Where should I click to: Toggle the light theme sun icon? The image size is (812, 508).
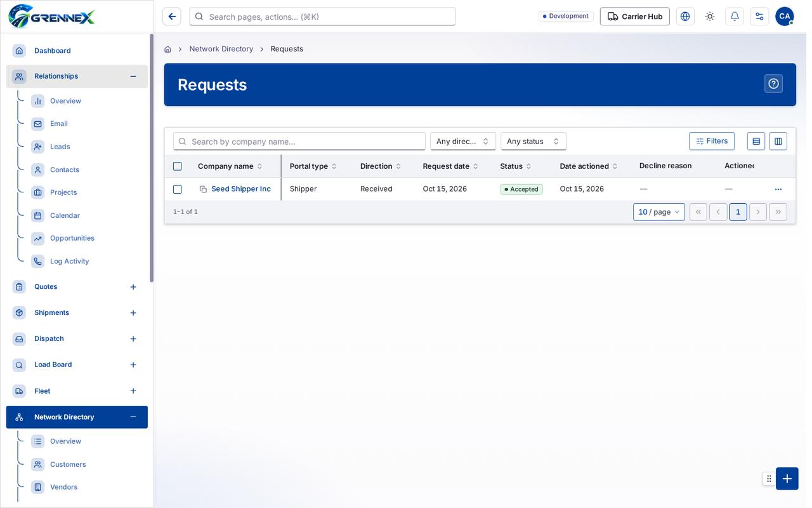(710, 17)
